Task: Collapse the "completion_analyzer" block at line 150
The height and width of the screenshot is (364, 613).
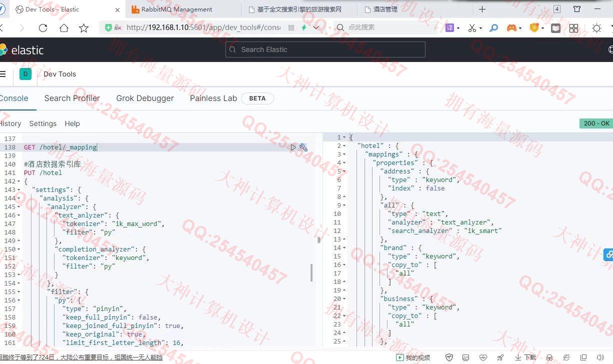Action: (19, 249)
